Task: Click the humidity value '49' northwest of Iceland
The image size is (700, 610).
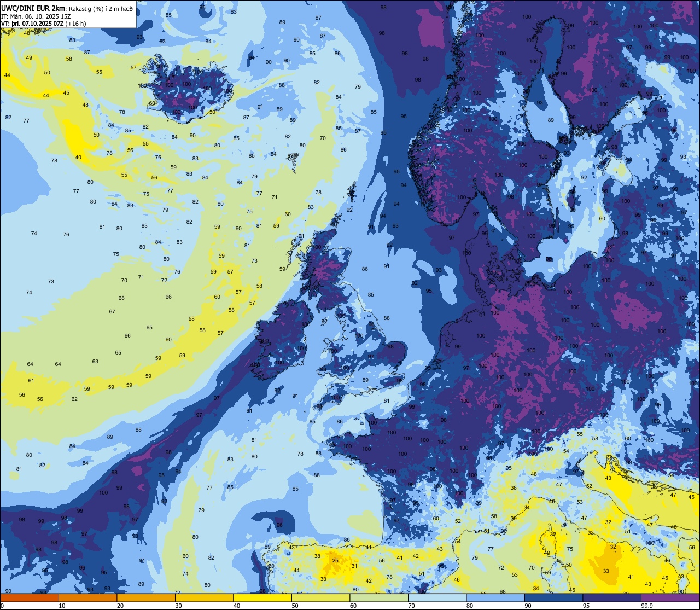Action: click(29, 58)
